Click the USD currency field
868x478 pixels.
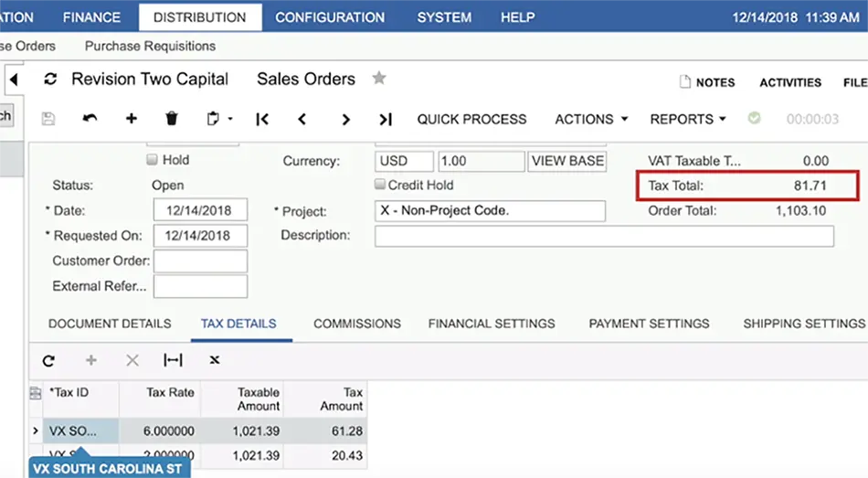point(404,161)
